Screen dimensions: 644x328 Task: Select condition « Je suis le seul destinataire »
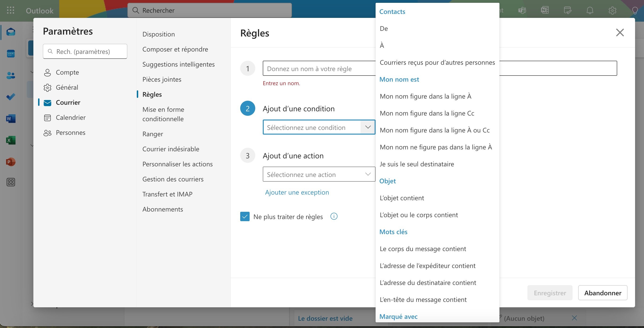[417, 164]
